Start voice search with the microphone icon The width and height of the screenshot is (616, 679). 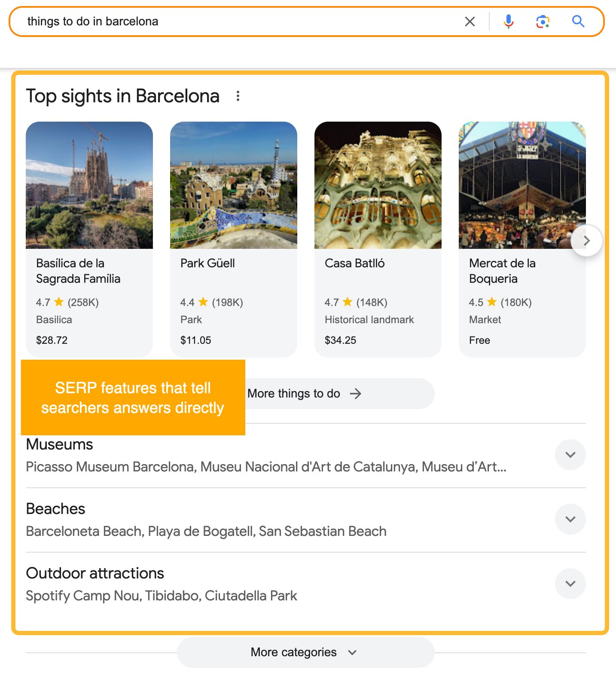point(508,21)
